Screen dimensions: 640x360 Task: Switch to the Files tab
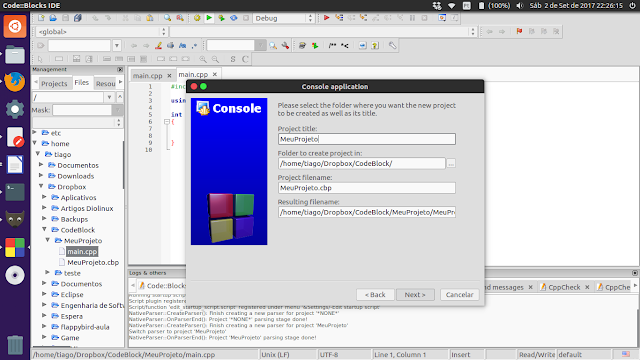82,82
